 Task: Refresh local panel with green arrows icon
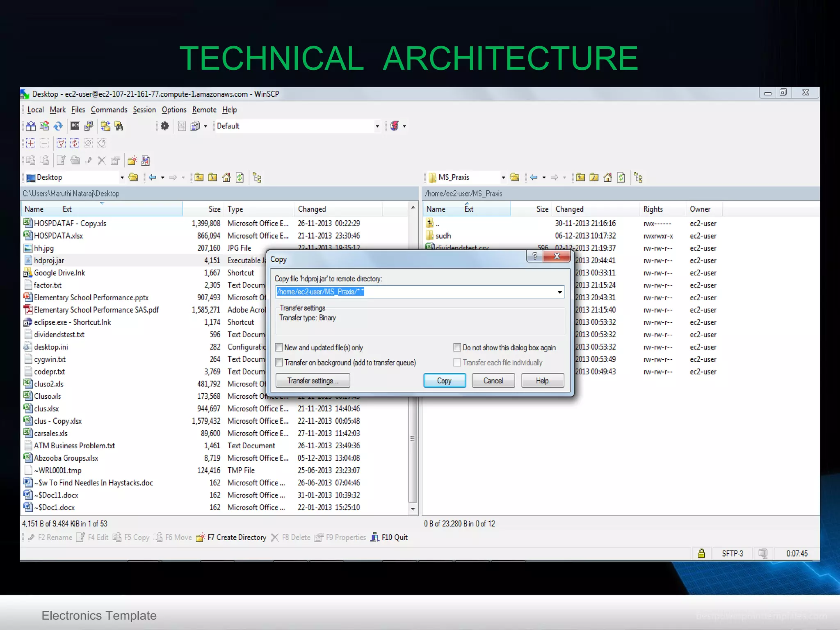click(x=240, y=178)
